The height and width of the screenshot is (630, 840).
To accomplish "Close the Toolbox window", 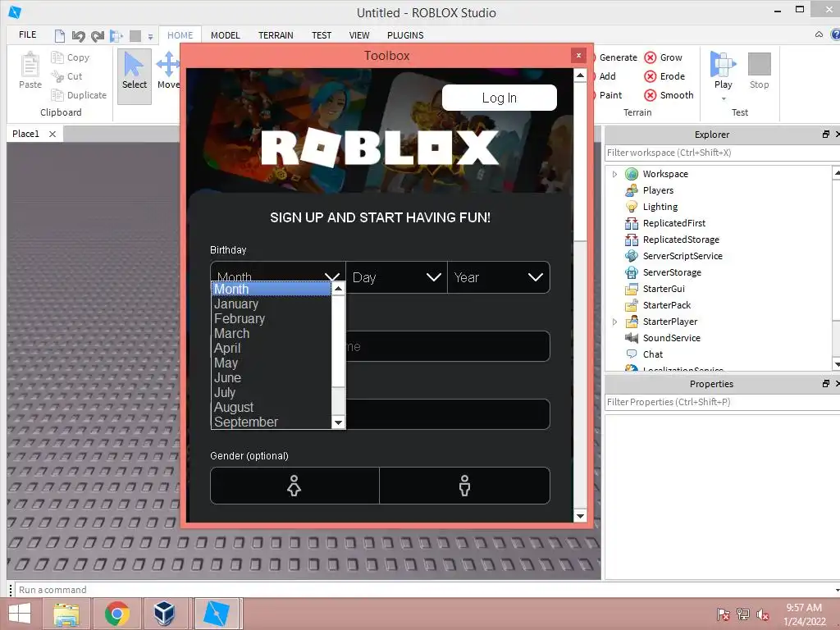I will pos(578,55).
